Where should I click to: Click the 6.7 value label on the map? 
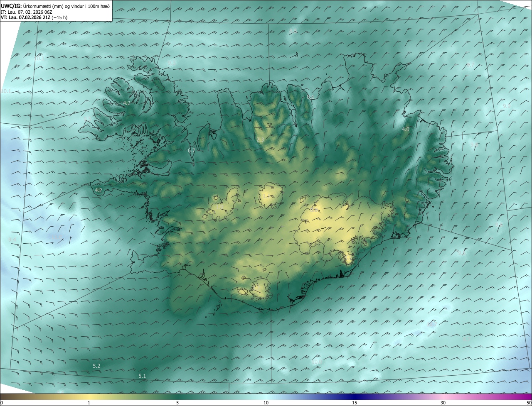tap(192, 150)
